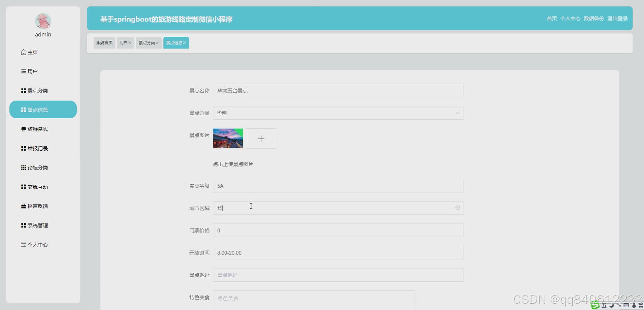644x310 pixels.
Task: Clear the 城市区域 field using clear icon
Action: tap(457, 208)
